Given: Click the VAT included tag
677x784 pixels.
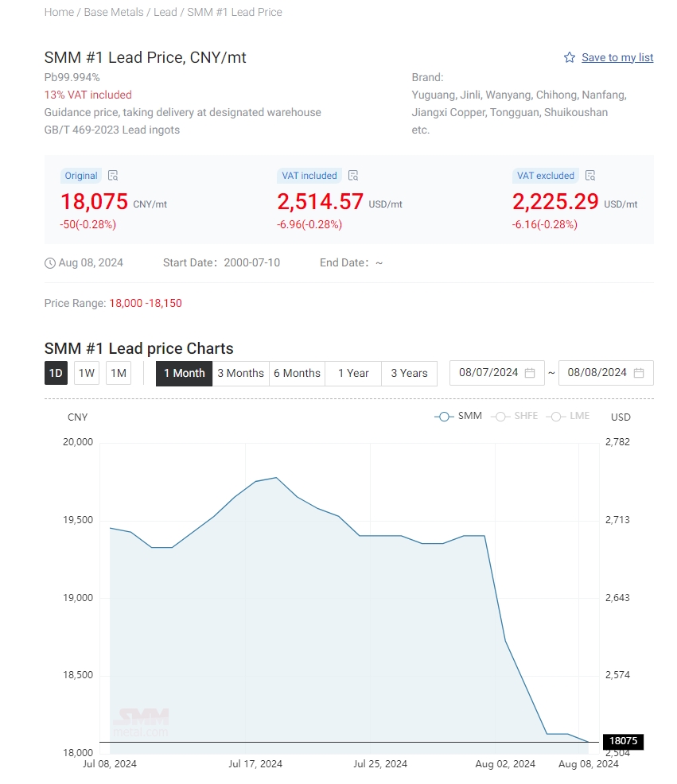Looking at the screenshot, I should tap(309, 176).
